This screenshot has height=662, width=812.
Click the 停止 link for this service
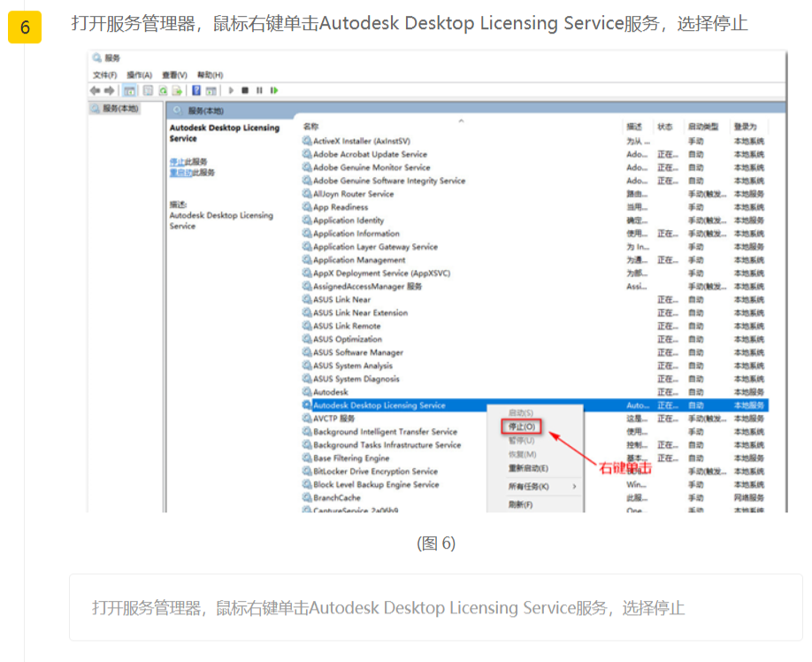click(177, 162)
